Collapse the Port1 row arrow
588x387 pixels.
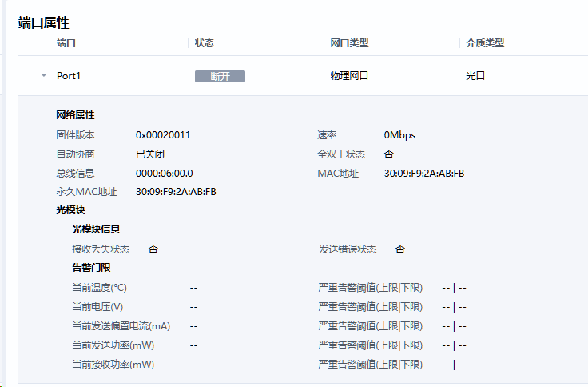tap(44, 76)
